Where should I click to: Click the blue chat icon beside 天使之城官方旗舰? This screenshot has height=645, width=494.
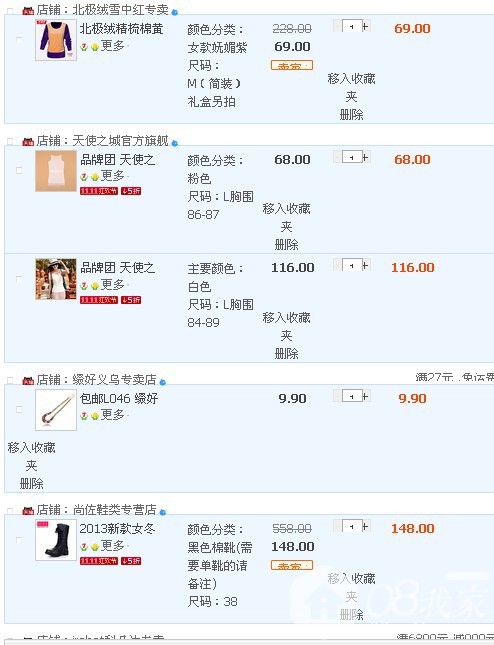click(175, 143)
